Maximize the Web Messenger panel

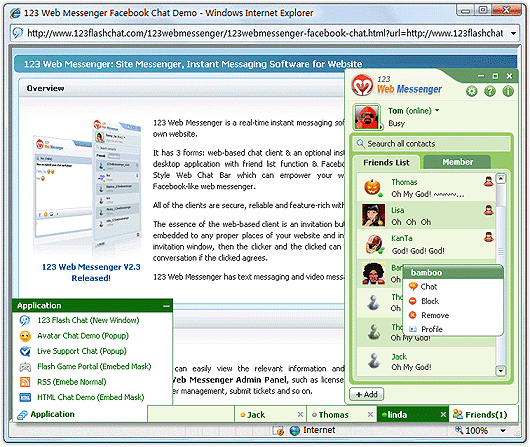pos(495,76)
